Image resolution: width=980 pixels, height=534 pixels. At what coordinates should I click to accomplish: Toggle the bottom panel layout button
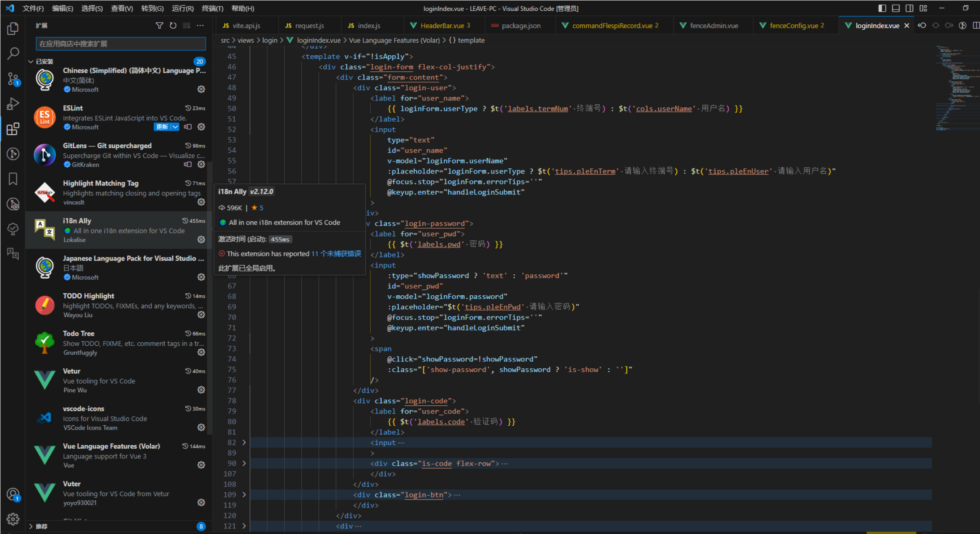point(896,8)
